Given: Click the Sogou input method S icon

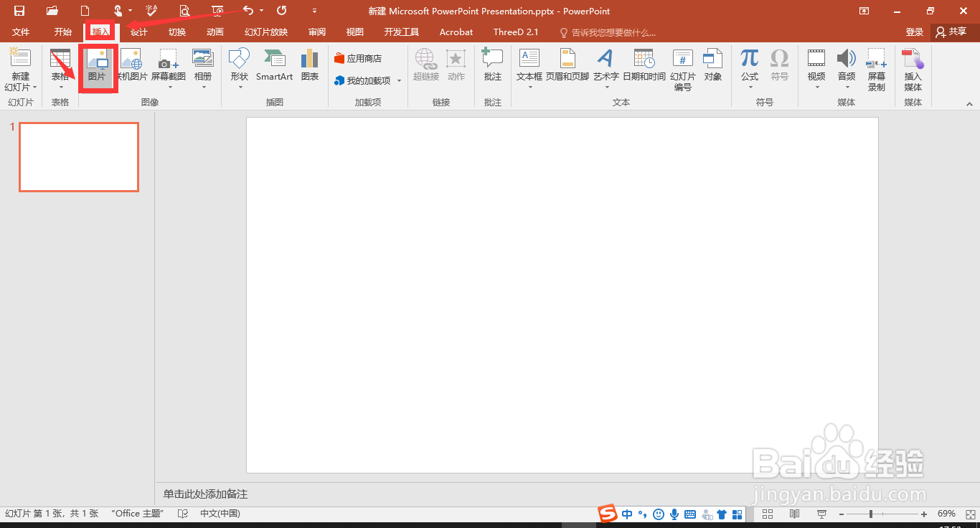Looking at the screenshot, I should [608, 514].
